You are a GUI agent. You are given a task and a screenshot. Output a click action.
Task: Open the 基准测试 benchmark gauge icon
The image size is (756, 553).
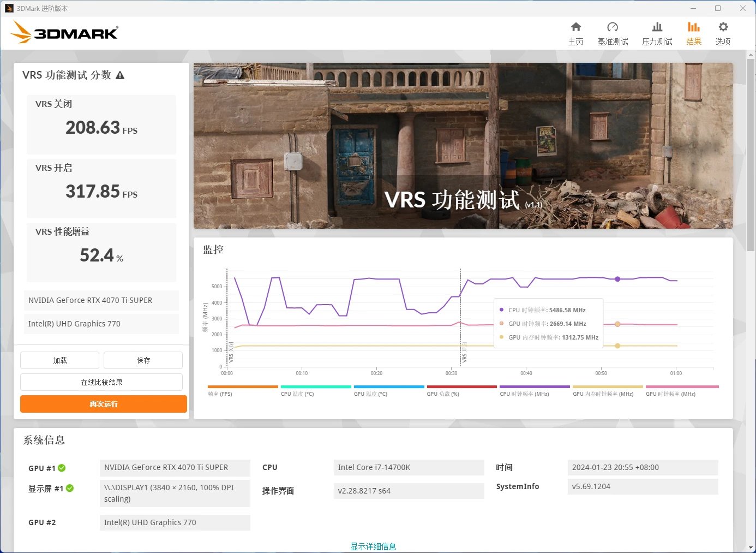[x=613, y=27]
